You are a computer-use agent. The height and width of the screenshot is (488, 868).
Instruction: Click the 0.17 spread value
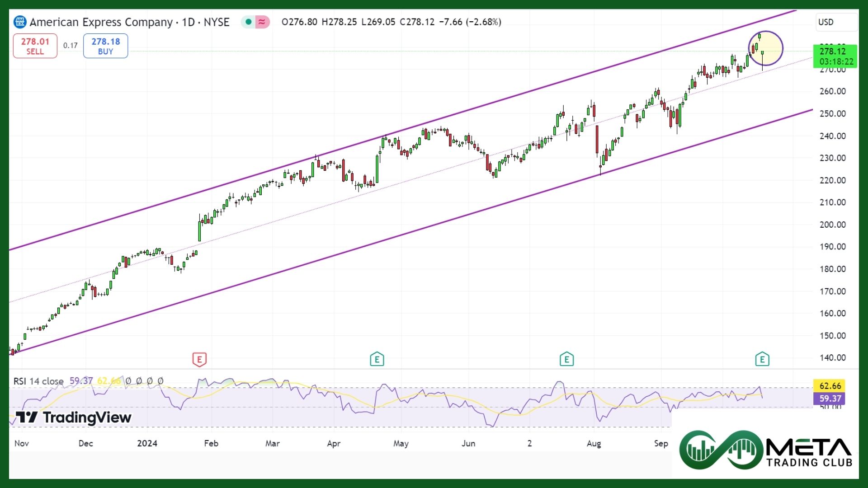pyautogui.click(x=71, y=46)
